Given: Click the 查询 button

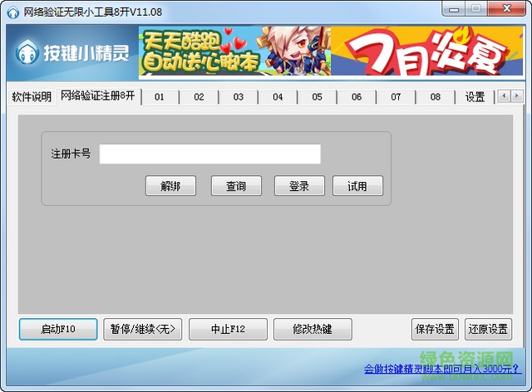Looking at the screenshot, I should pos(236,186).
